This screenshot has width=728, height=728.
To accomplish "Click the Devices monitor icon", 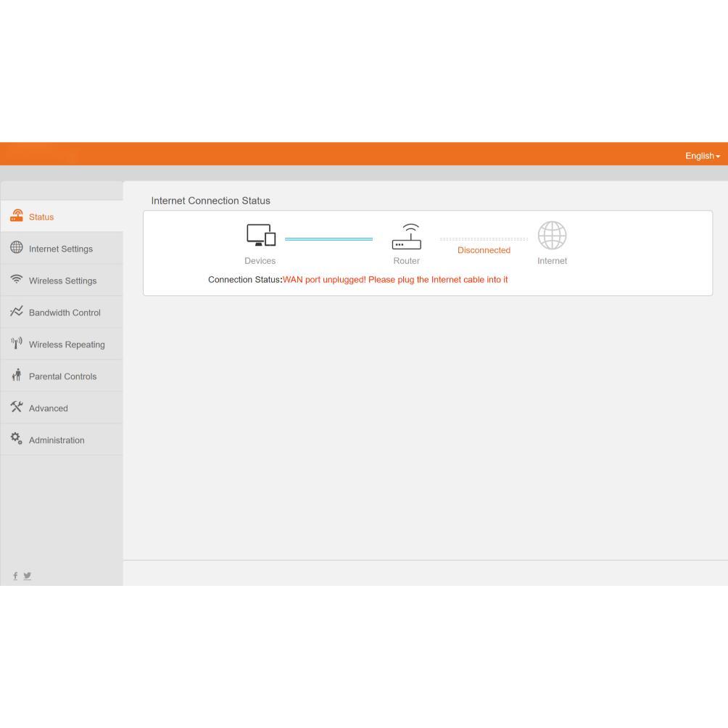I will 261,235.
